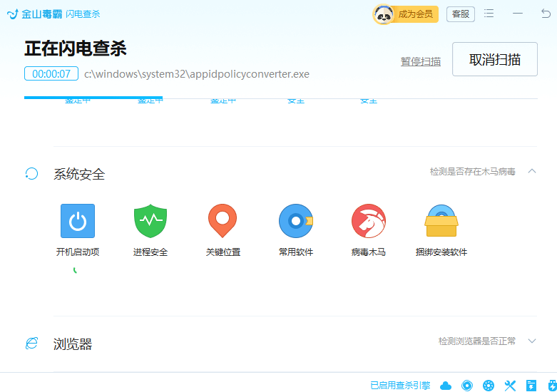Cancel the scan with 取消扫描
Image resolution: width=557 pixels, height=392 pixels.
494,59
